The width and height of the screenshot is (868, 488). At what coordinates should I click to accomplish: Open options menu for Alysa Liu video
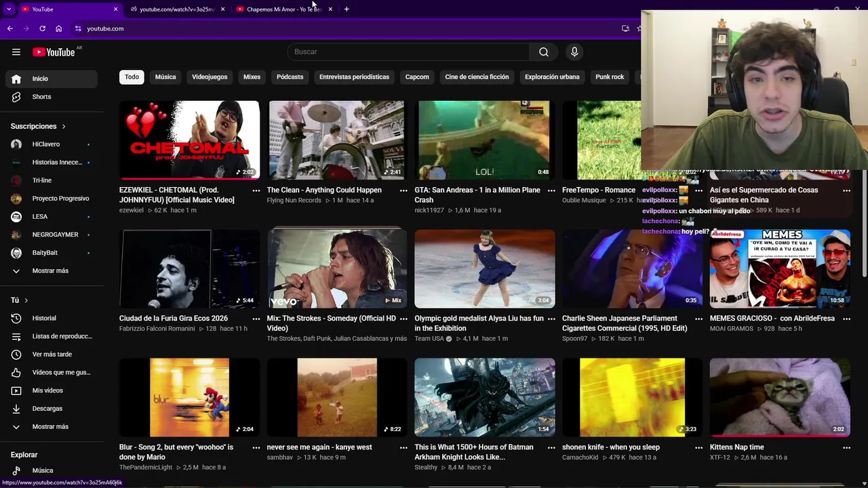551,319
